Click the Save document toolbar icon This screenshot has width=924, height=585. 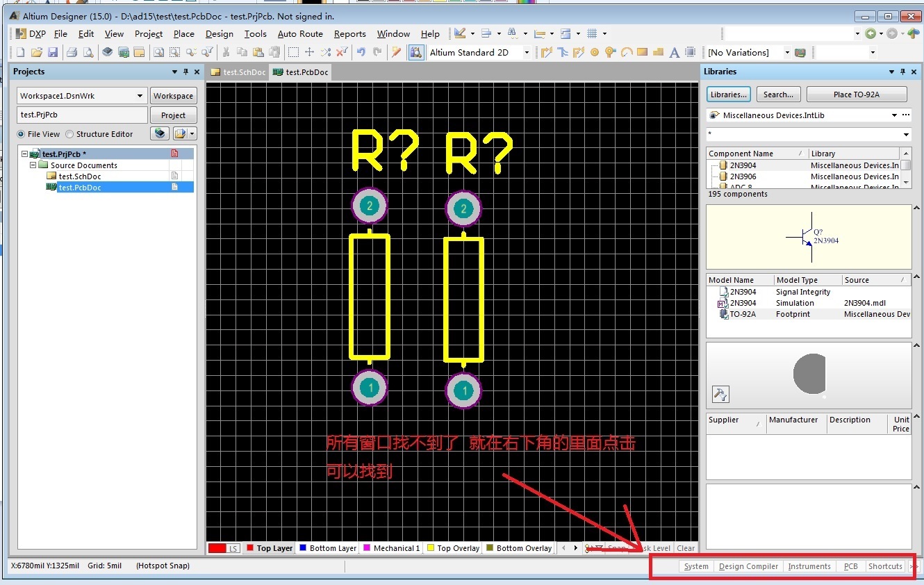point(53,52)
